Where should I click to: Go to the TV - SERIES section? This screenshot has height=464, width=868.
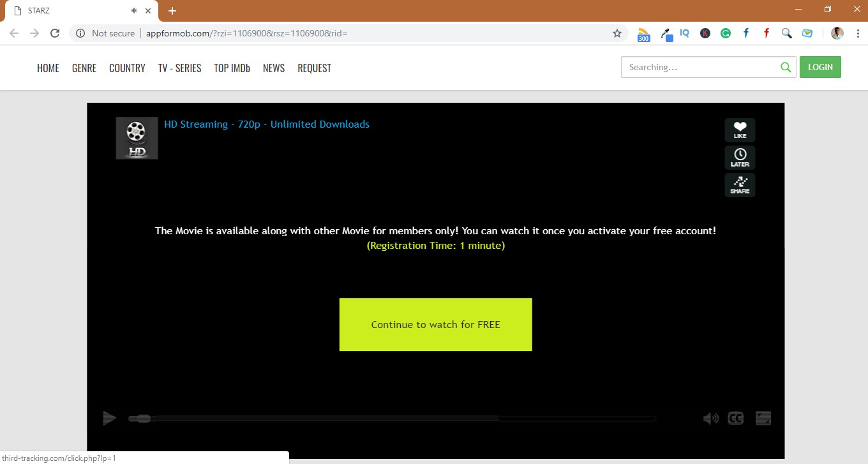tap(179, 68)
